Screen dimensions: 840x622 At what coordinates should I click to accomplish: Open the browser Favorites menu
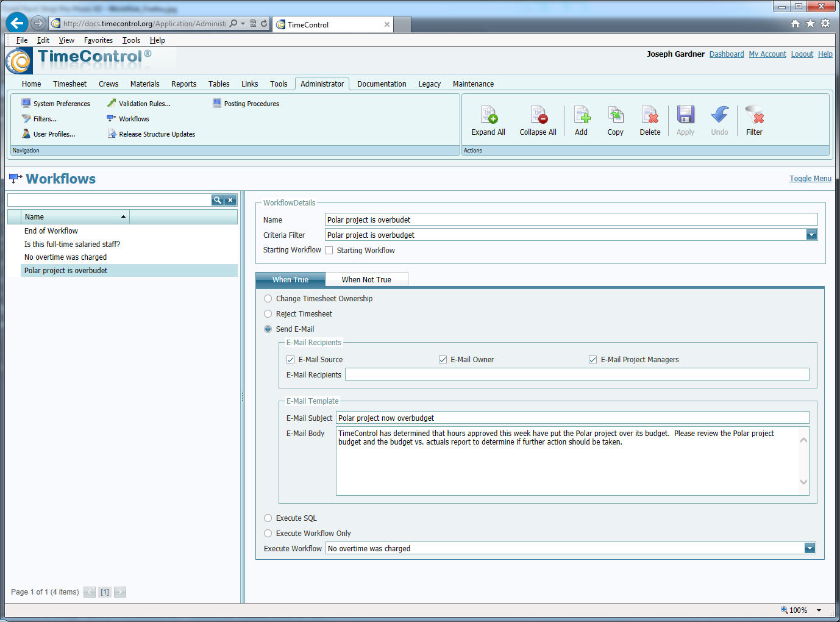point(98,40)
